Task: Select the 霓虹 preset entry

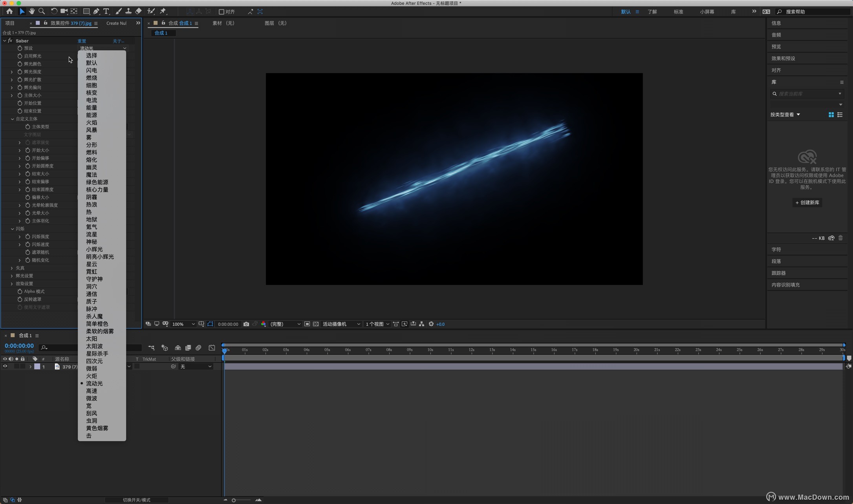Action: [92, 272]
